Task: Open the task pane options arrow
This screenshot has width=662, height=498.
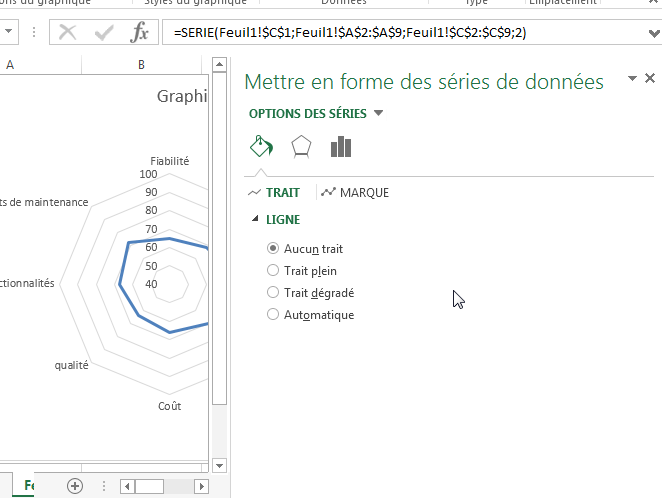Action: [x=632, y=78]
